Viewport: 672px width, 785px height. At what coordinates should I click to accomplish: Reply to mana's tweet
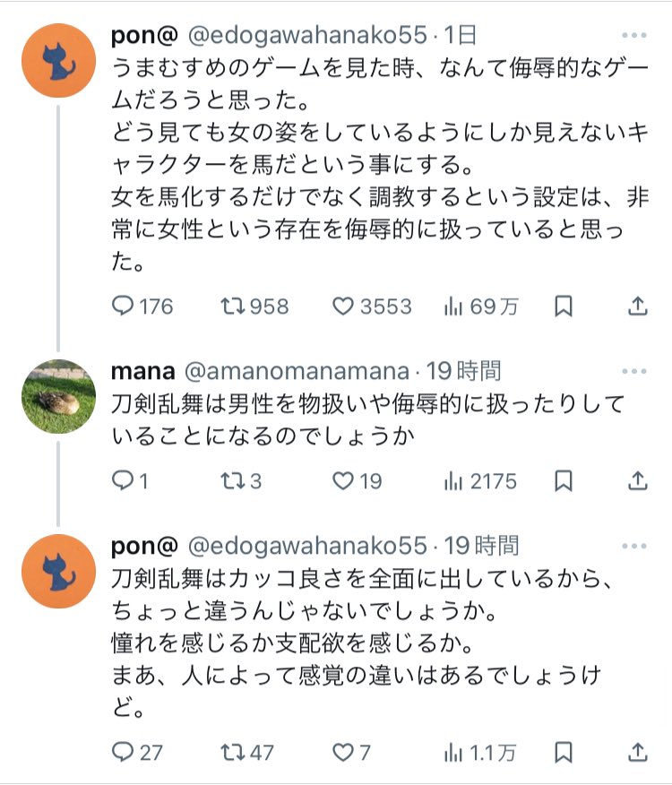tap(124, 481)
